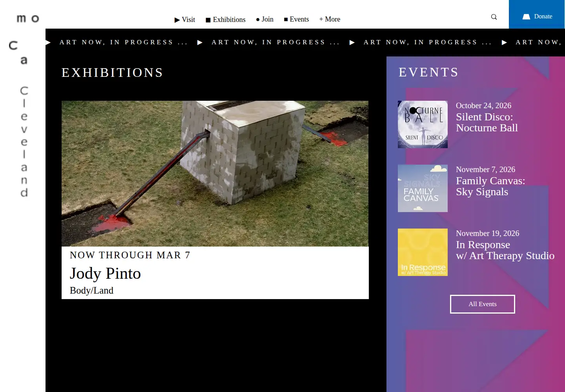Expand the + More menu
The image size is (565, 392).
click(330, 19)
